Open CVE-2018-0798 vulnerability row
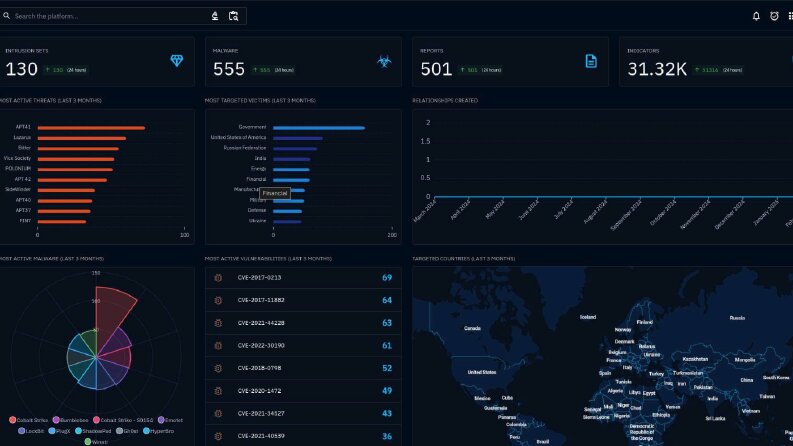 click(303, 368)
